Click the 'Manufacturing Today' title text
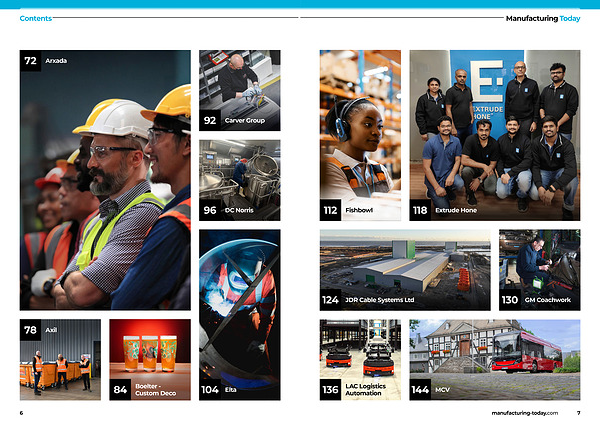 pyautogui.click(x=543, y=18)
